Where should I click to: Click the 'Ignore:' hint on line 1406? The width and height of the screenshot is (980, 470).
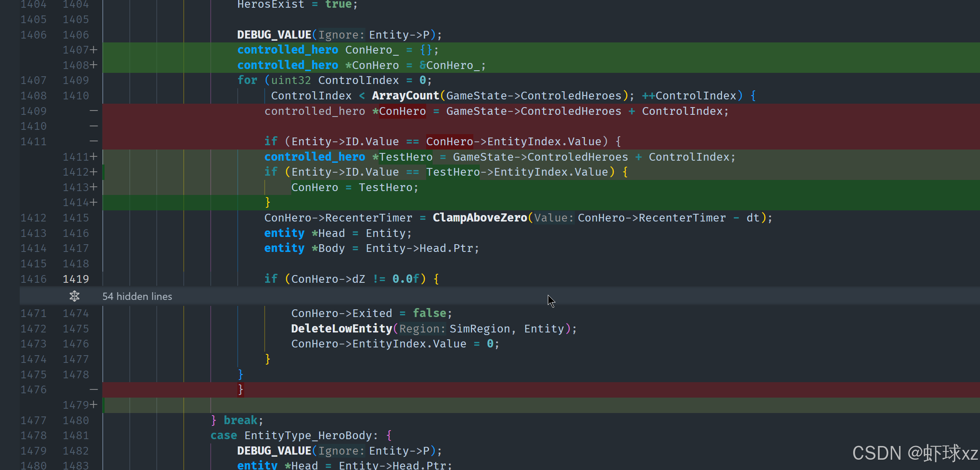(x=341, y=35)
